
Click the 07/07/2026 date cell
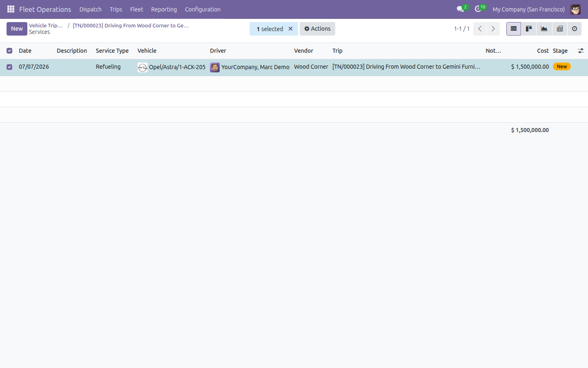pyautogui.click(x=34, y=67)
